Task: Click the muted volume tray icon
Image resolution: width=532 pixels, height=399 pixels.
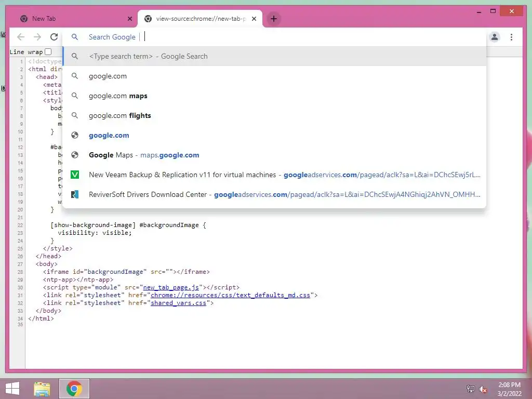Action: pos(483,389)
